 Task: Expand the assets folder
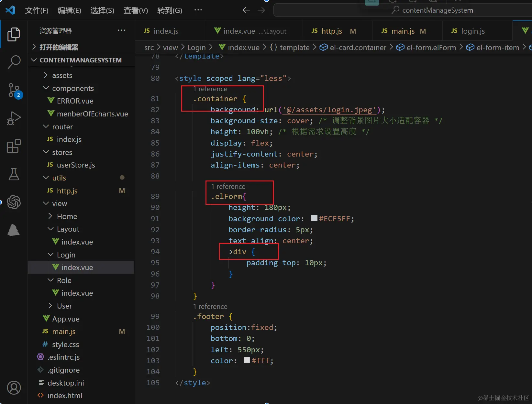tap(81, 75)
